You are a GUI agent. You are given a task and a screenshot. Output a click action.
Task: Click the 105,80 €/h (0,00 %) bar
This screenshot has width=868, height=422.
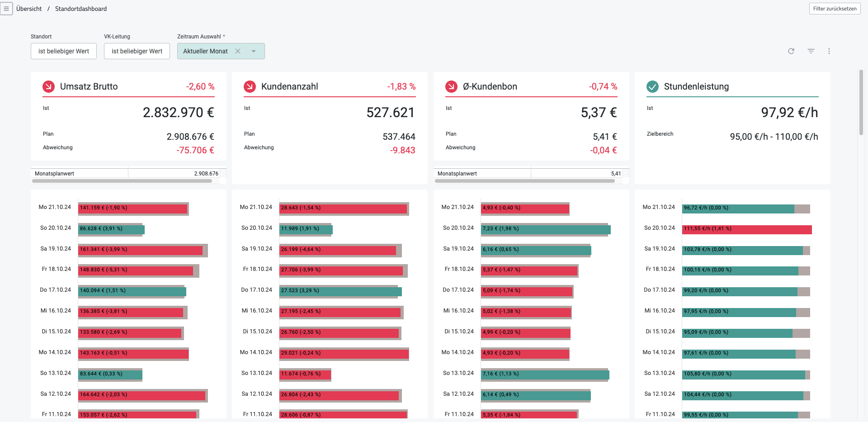point(744,374)
